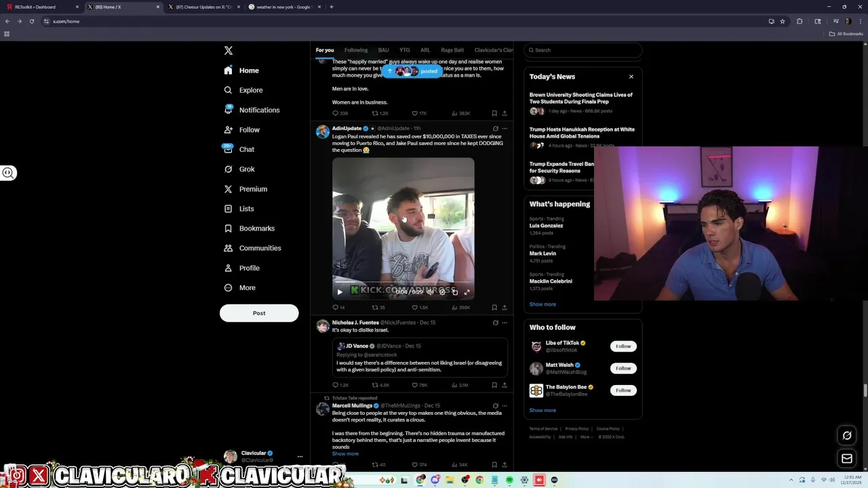
Task: Repost the AdinUpdate post
Action: 378,307
